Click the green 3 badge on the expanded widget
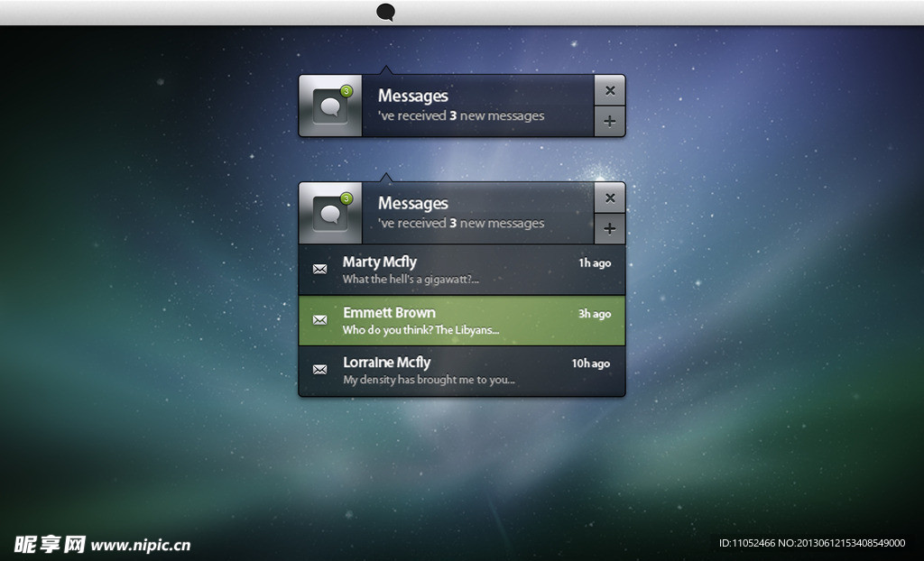The image size is (924, 561). coord(346,198)
